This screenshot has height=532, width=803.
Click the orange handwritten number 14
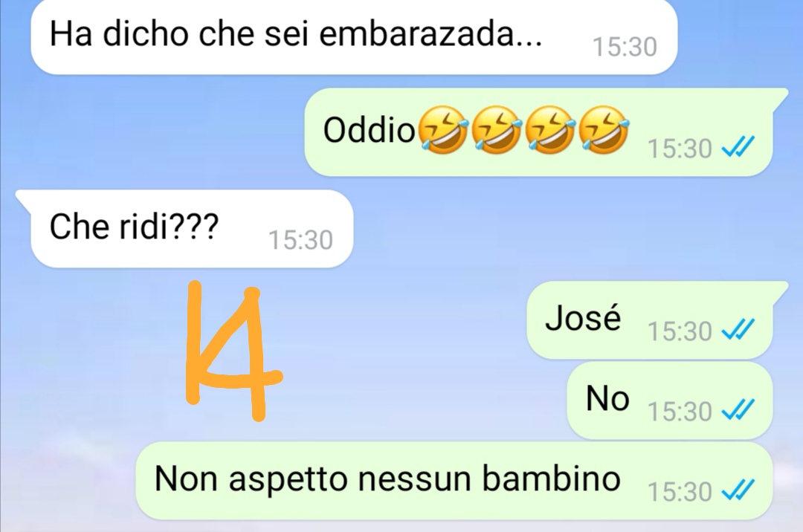[x=233, y=351]
